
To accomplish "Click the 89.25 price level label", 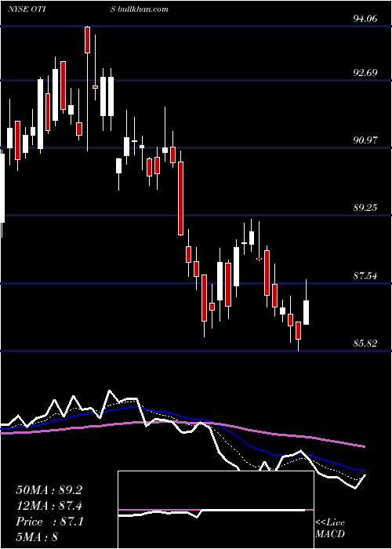I will [x=365, y=208].
